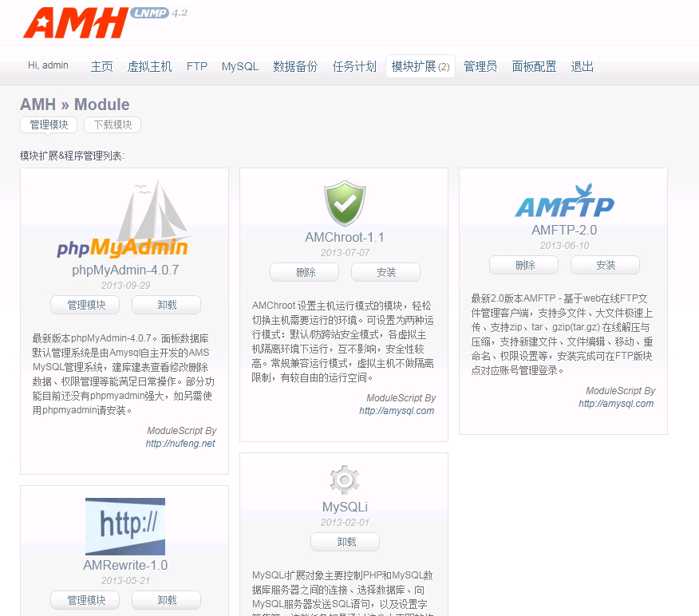Click the AMFTP bird logo
This screenshot has height=616, width=699.
[x=564, y=200]
